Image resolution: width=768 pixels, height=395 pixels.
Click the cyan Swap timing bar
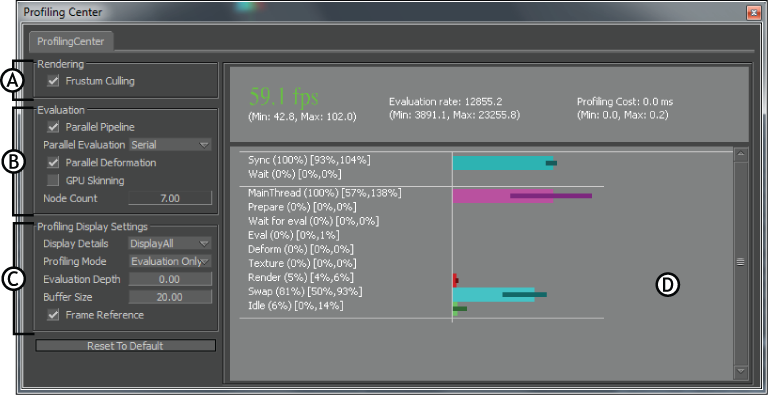click(494, 295)
